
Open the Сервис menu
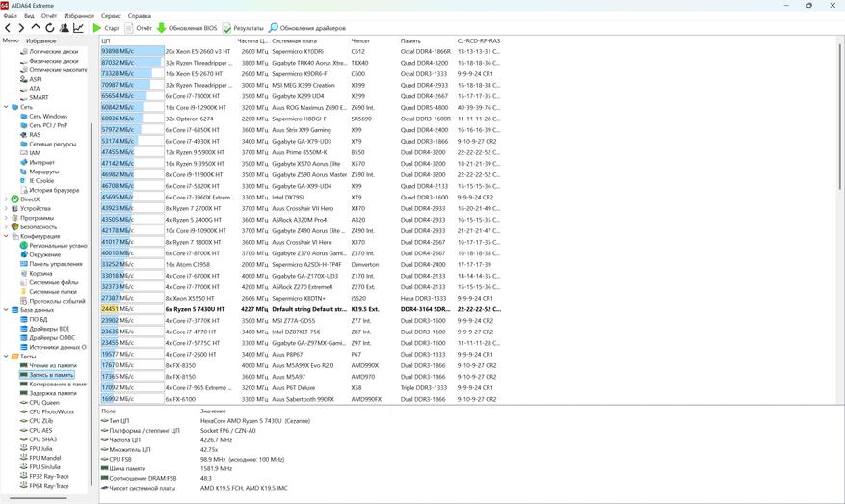(x=111, y=16)
